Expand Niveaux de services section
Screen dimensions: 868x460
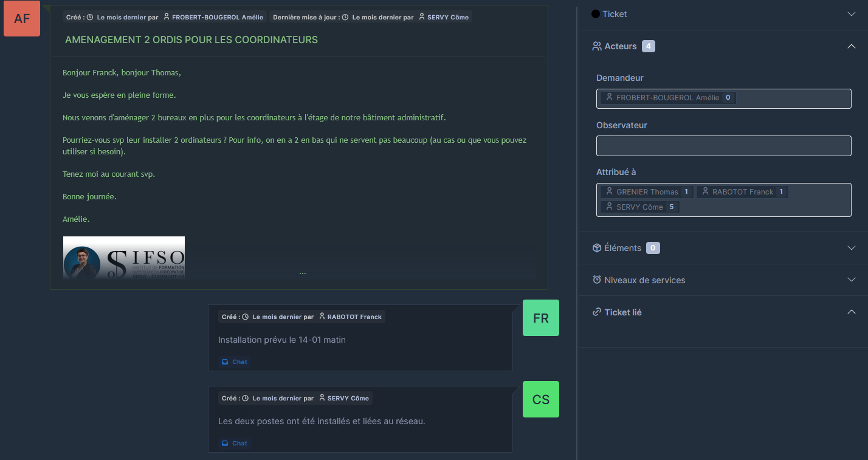(851, 280)
